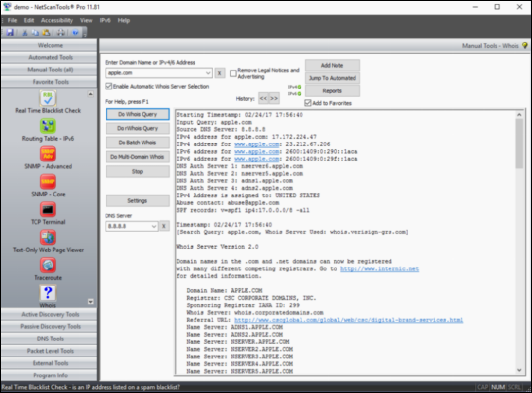Screen dimensions: 532x393
Task: Launch the Routing Table - IPv6 tool
Action: click(x=48, y=126)
